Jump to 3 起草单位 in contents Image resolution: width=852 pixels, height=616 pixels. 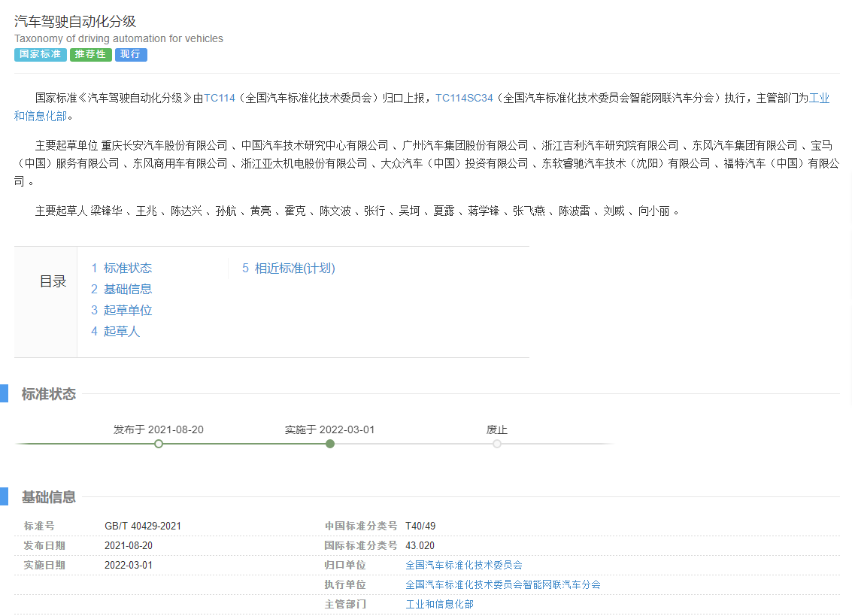(x=121, y=311)
